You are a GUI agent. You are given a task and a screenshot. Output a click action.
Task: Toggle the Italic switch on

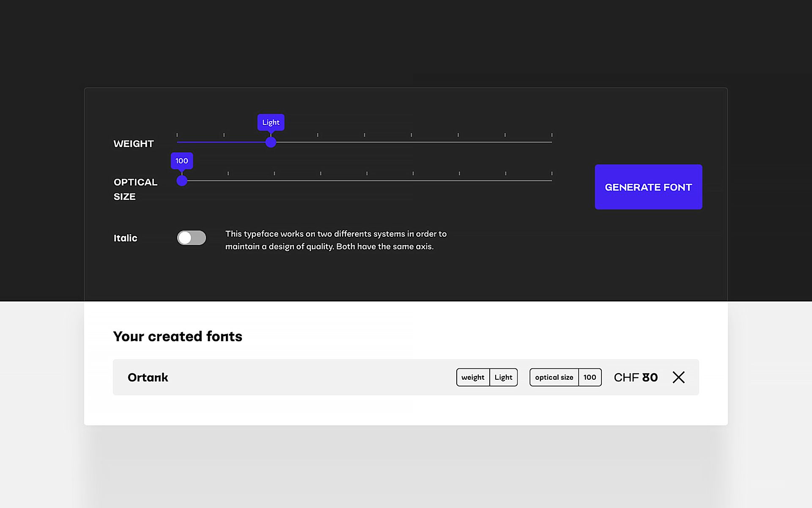coord(192,238)
